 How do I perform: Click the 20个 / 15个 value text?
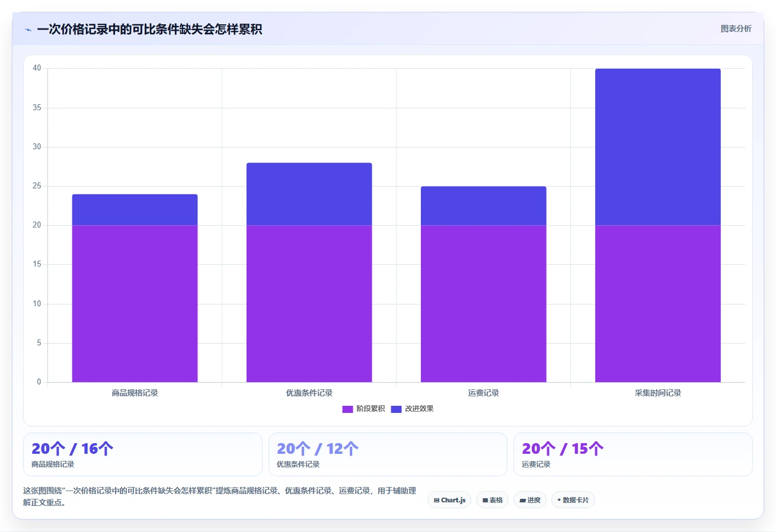(563, 448)
